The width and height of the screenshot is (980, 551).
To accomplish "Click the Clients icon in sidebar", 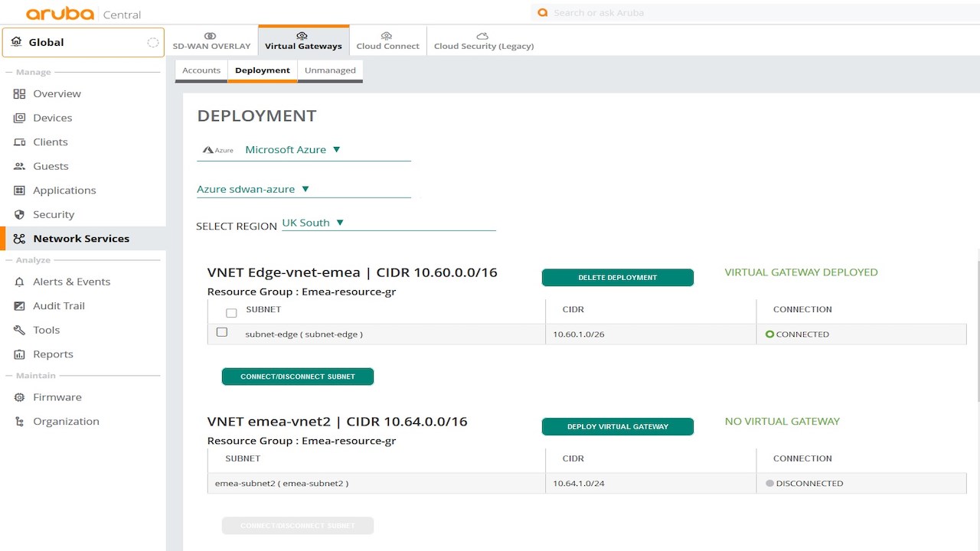I will point(20,142).
